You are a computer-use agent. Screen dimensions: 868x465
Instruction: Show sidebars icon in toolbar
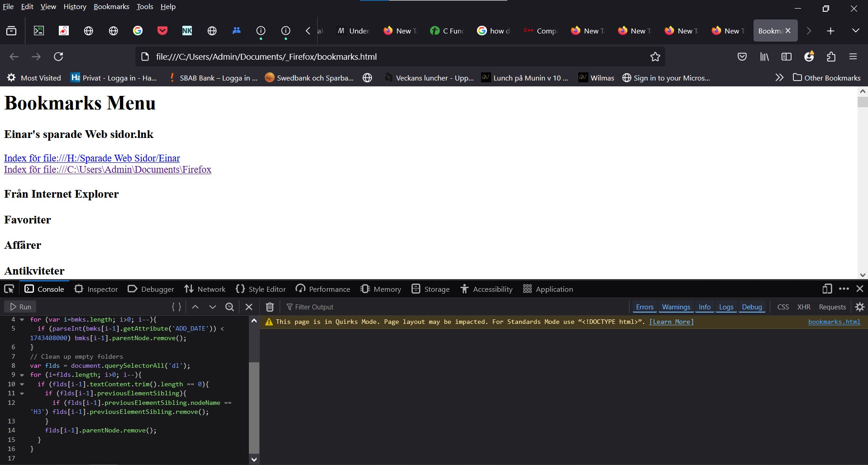(787, 57)
